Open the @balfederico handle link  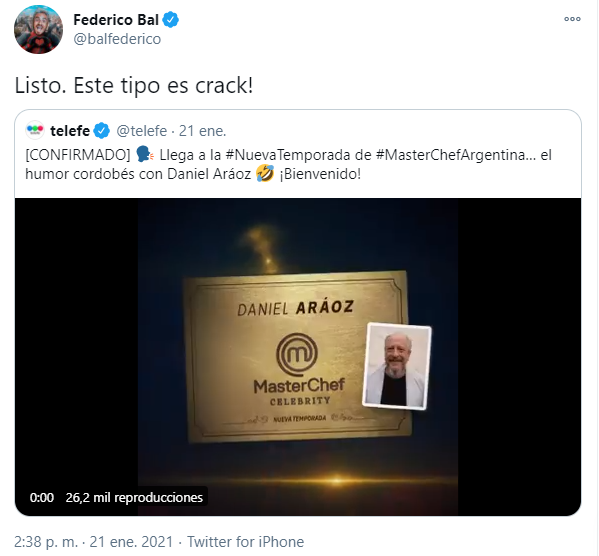(x=117, y=39)
